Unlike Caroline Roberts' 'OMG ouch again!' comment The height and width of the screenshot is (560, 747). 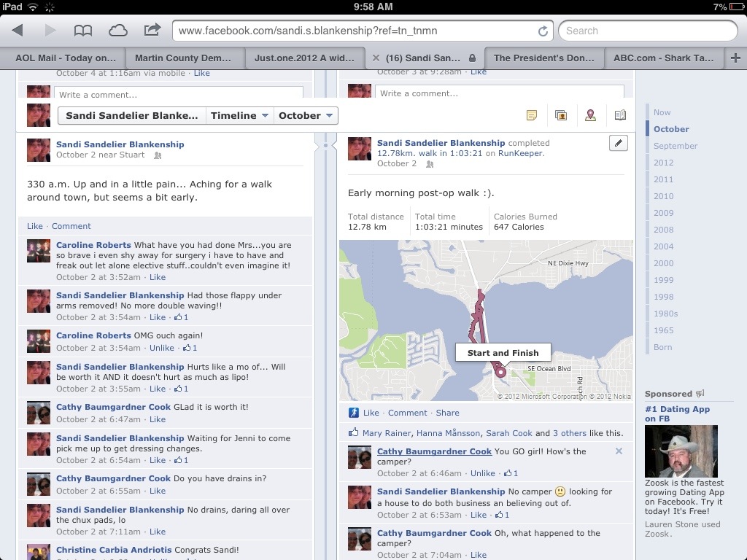(161, 348)
